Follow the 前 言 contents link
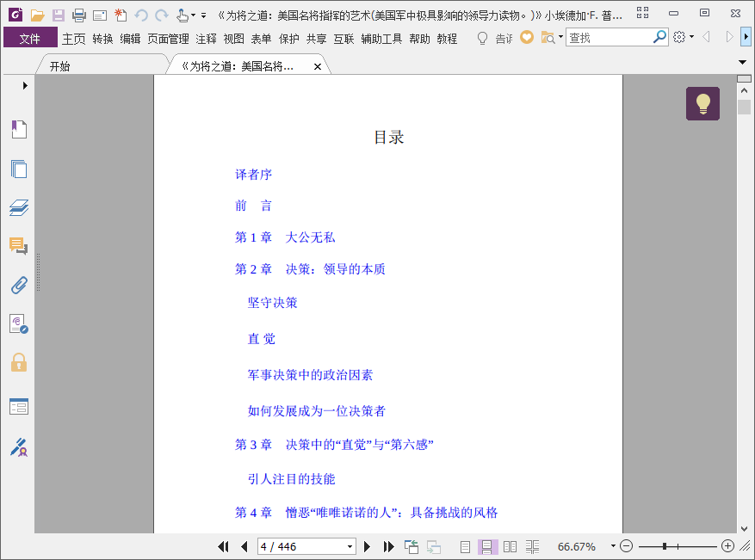This screenshot has height=560, width=755. [253, 206]
